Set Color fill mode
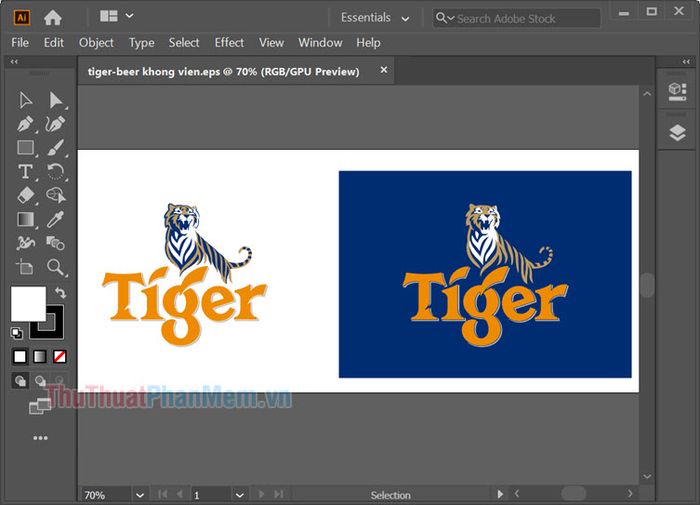700x505 pixels. [20, 356]
